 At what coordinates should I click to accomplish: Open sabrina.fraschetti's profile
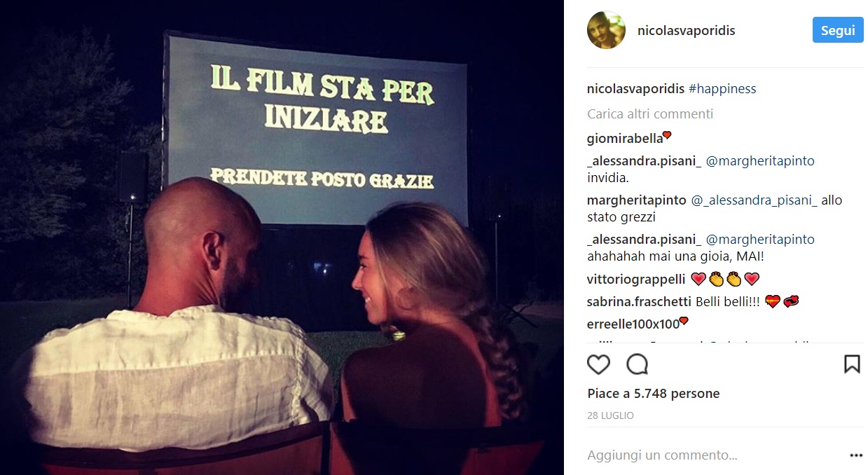tap(640, 302)
